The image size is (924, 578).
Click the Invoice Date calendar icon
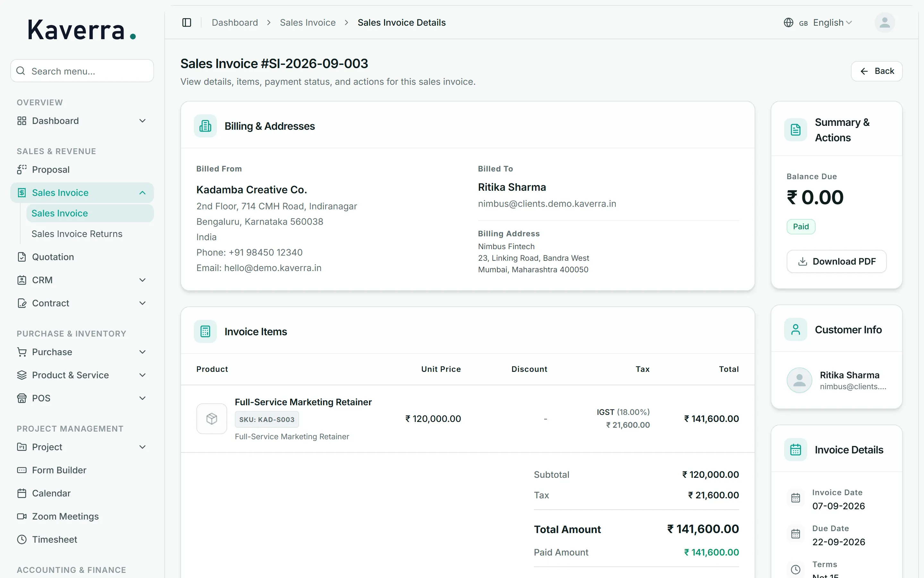click(x=795, y=498)
